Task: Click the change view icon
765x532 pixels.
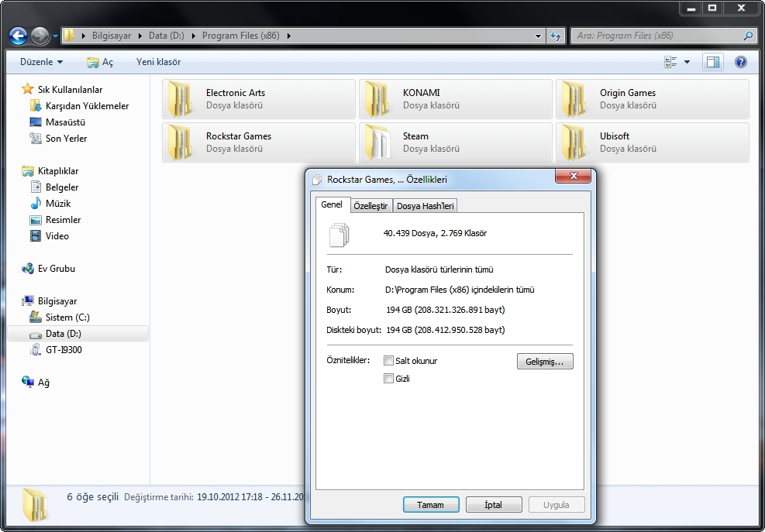Action: pos(670,62)
